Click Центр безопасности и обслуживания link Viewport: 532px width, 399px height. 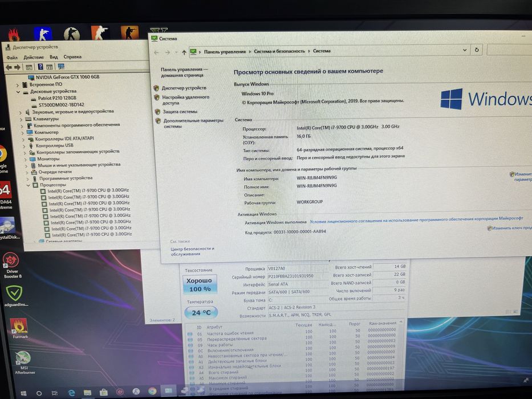[192, 251]
